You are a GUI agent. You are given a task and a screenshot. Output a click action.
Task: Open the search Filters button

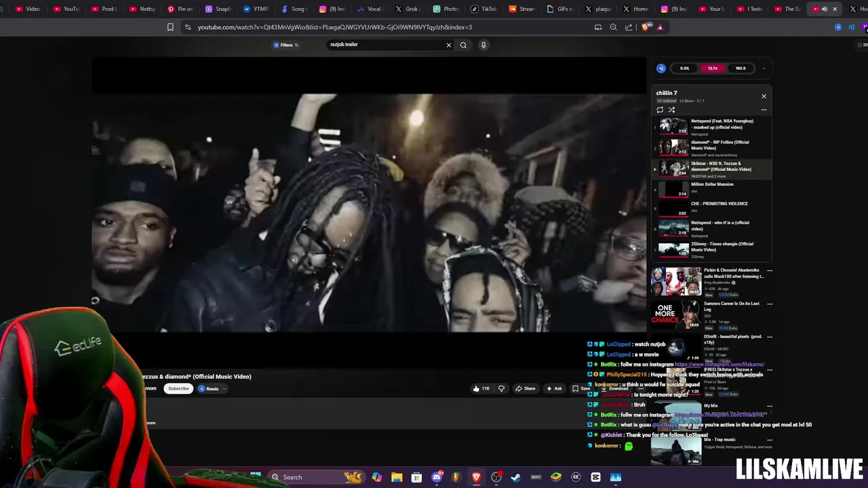pyautogui.click(x=286, y=45)
